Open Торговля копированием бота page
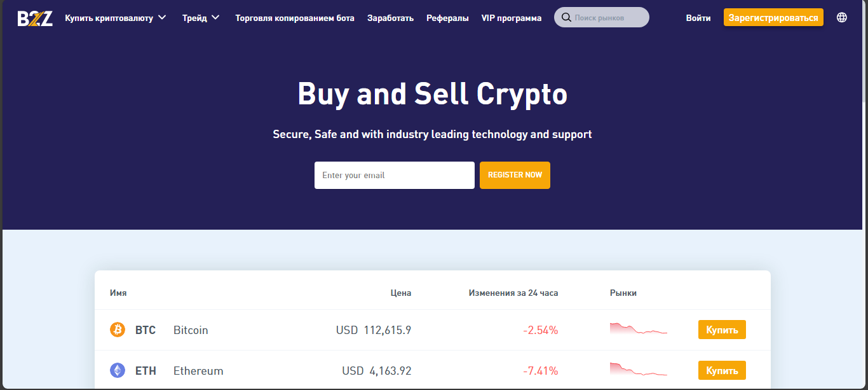 tap(295, 18)
